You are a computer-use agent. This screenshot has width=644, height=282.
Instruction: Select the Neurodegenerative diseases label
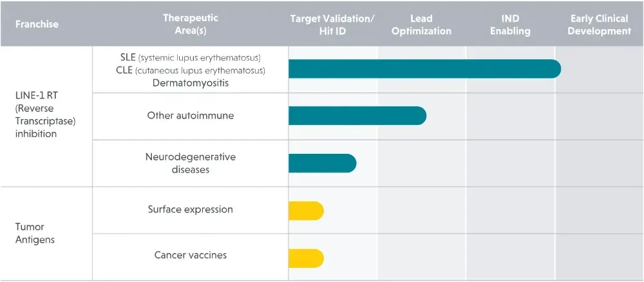(x=190, y=163)
